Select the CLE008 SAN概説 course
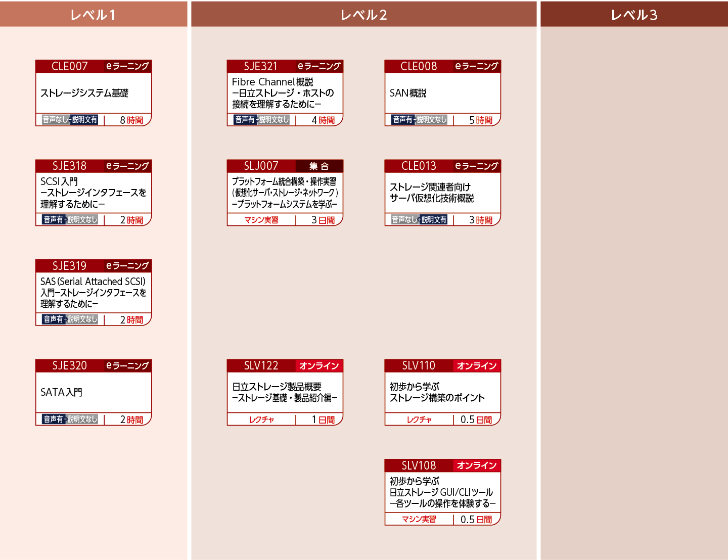This screenshot has height=560, width=728. coord(442,93)
